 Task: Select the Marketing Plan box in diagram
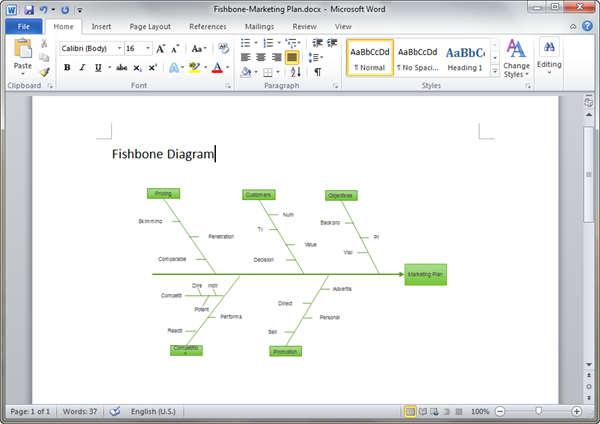[x=426, y=274]
